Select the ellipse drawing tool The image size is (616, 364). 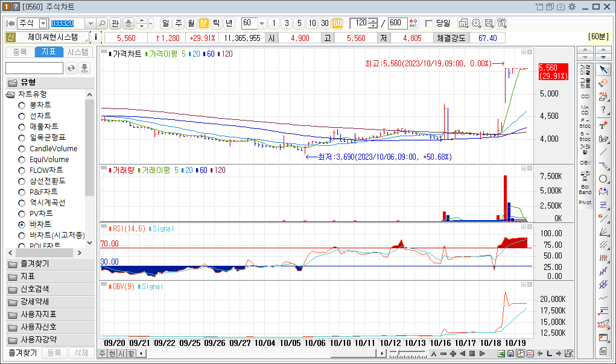pos(603,179)
